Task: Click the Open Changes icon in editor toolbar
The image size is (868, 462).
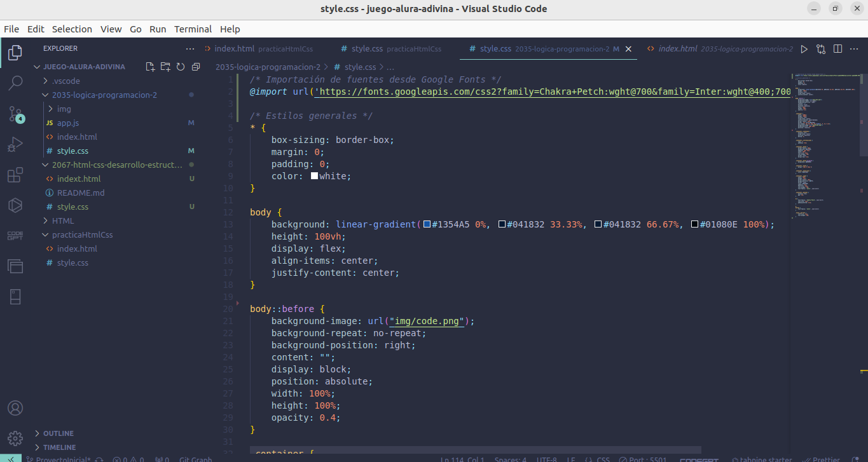Action: tap(821, 49)
